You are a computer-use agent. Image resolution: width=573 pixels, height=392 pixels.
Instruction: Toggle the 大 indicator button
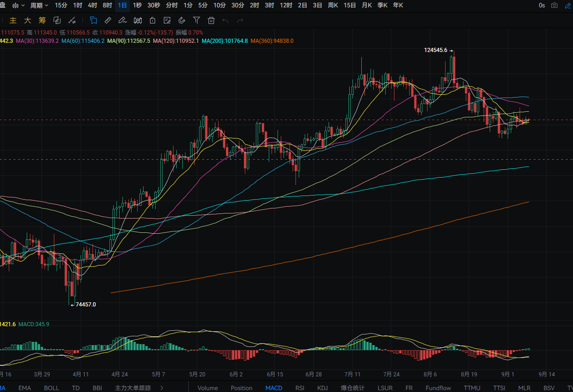point(28,20)
